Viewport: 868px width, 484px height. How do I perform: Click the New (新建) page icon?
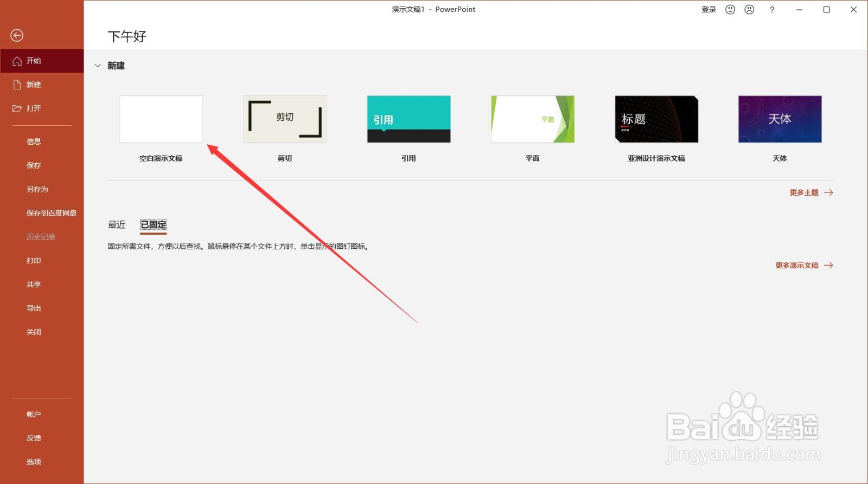[17, 85]
